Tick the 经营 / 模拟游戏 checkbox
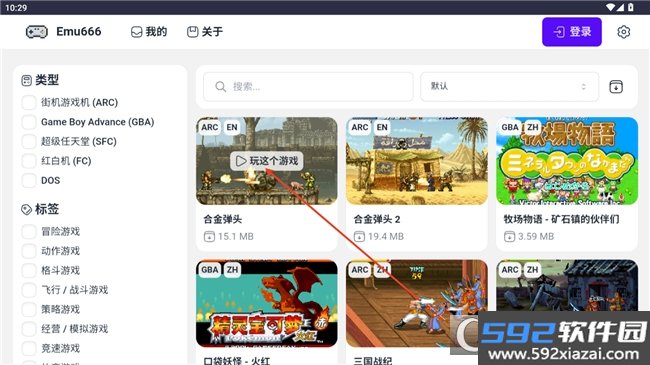 29,329
